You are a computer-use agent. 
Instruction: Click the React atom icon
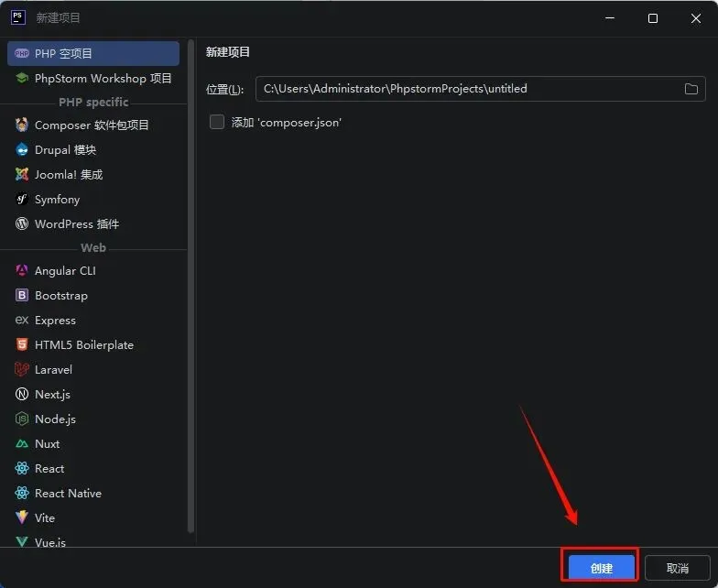(22, 469)
